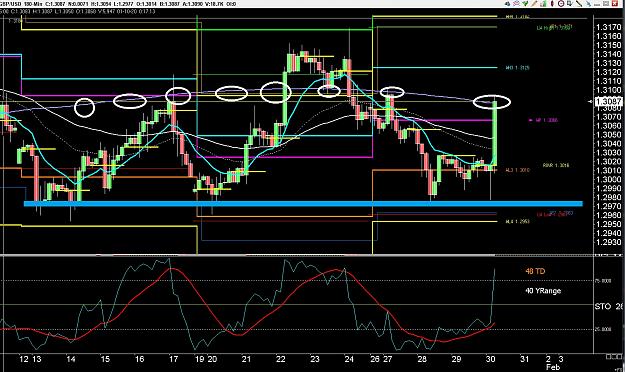Select the arrow pointer tool icon
Viewport: 625px width, 372px height.
point(588,4)
